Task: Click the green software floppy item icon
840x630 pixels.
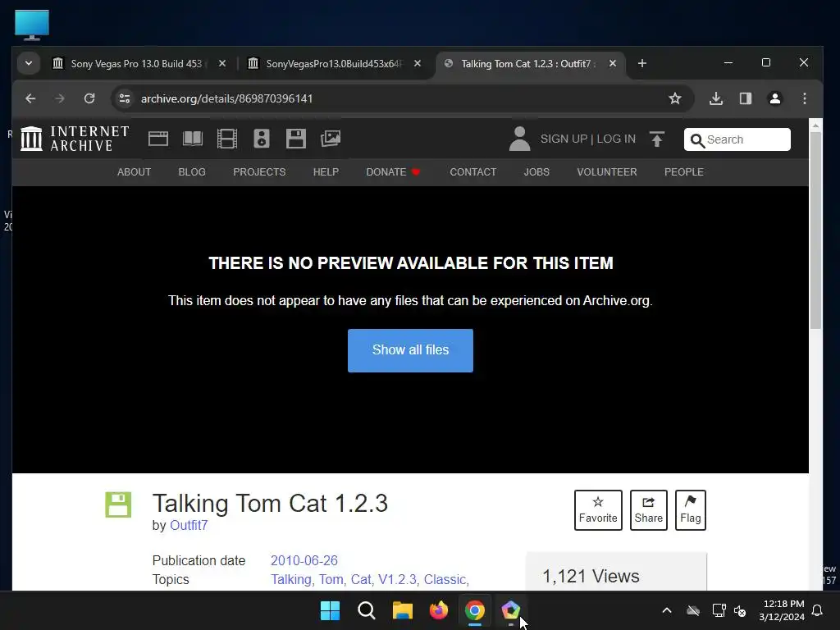Action: (118, 504)
